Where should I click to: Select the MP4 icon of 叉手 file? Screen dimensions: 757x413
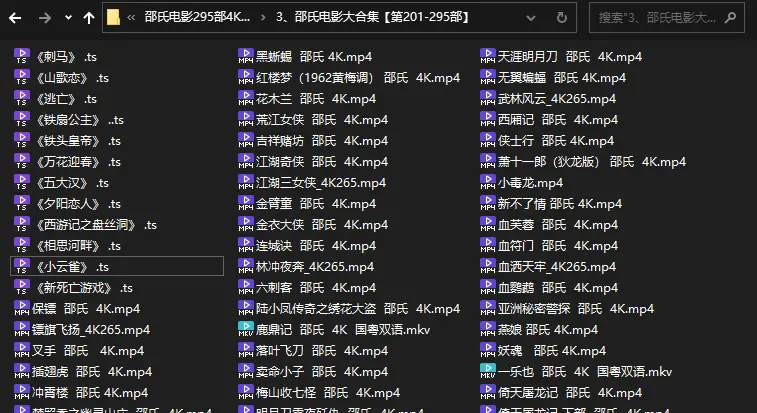click(x=22, y=350)
